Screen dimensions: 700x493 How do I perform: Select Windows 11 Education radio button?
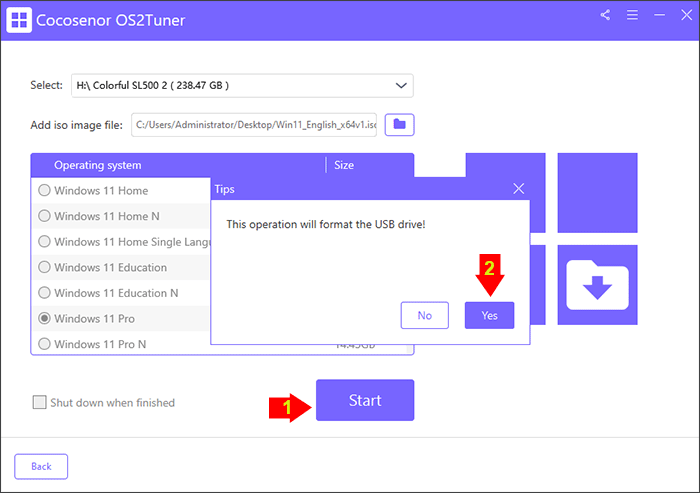[x=44, y=267]
